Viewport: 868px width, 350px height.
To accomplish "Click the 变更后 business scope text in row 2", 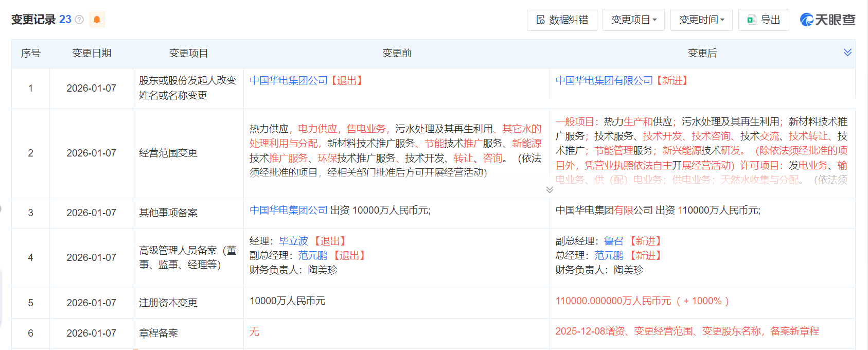I will pyautogui.click(x=701, y=150).
